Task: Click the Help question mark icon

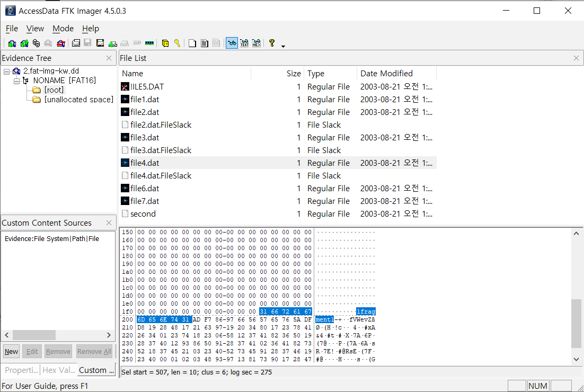Action: coord(272,43)
